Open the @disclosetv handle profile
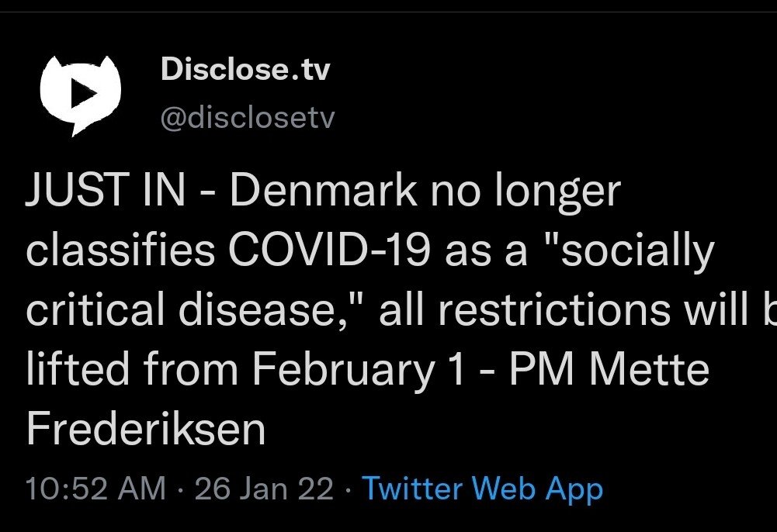Screen dimensions: 777x532 [x=247, y=119]
